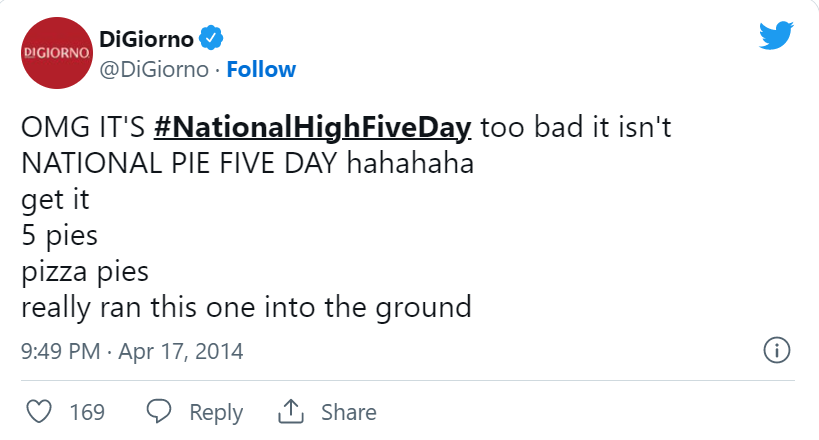Click the 169 likes count
Image resolution: width=819 pixels, height=440 pixels.
(x=87, y=412)
